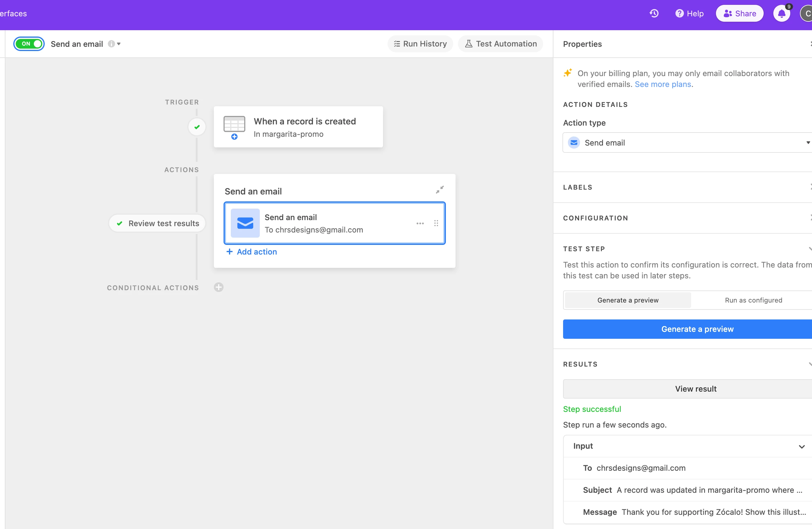Collapse the Send an email action group
The height and width of the screenshot is (529, 812).
point(440,190)
